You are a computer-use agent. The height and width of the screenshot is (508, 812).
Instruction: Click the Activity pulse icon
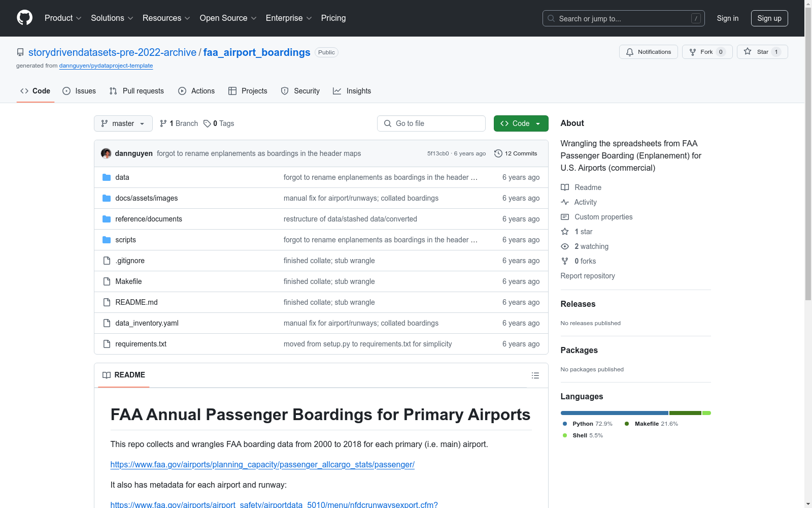565,202
